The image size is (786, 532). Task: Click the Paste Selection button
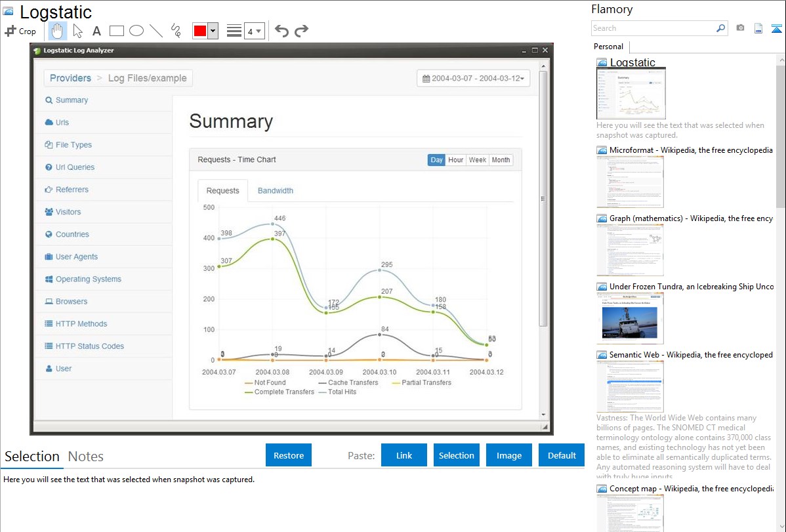[456, 455]
